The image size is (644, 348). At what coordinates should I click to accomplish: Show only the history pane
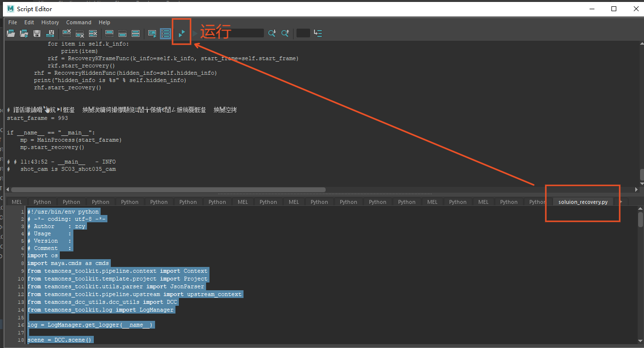[x=109, y=33]
